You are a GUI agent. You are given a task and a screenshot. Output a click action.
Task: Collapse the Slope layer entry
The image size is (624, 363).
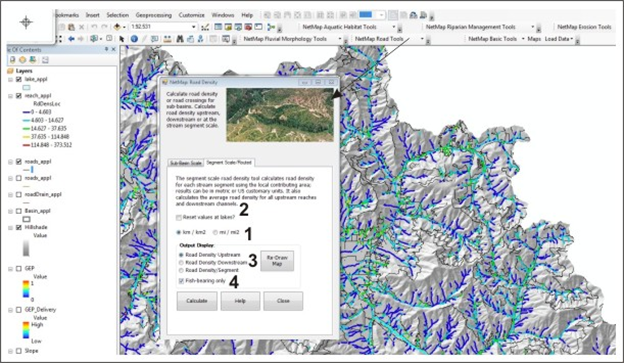coord(11,351)
